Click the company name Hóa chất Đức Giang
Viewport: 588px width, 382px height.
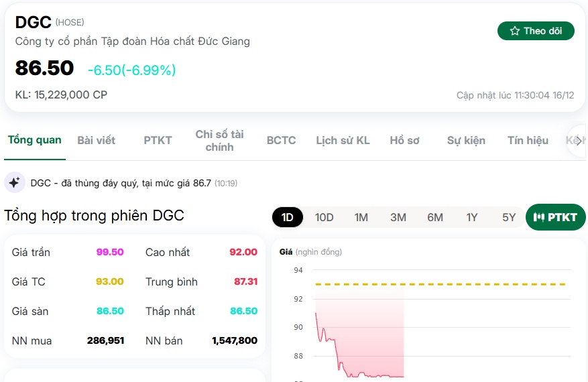[x=132, y=42]
